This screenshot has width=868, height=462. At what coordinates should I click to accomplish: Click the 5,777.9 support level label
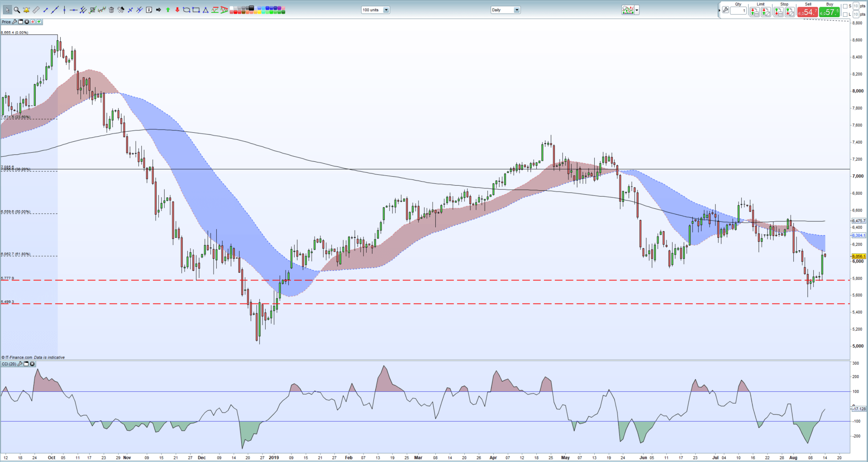coord(8,278)
